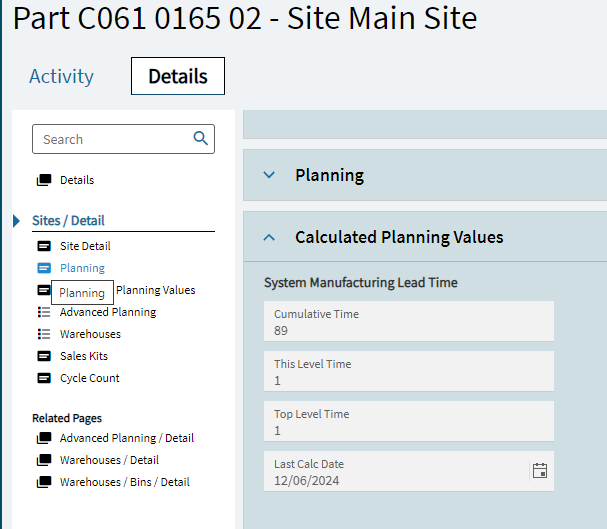The width and height of the screenshot is (607, 529).
Task: Click the Warehouses list icon
Action: pyautogui.click(x=44, y=334)
